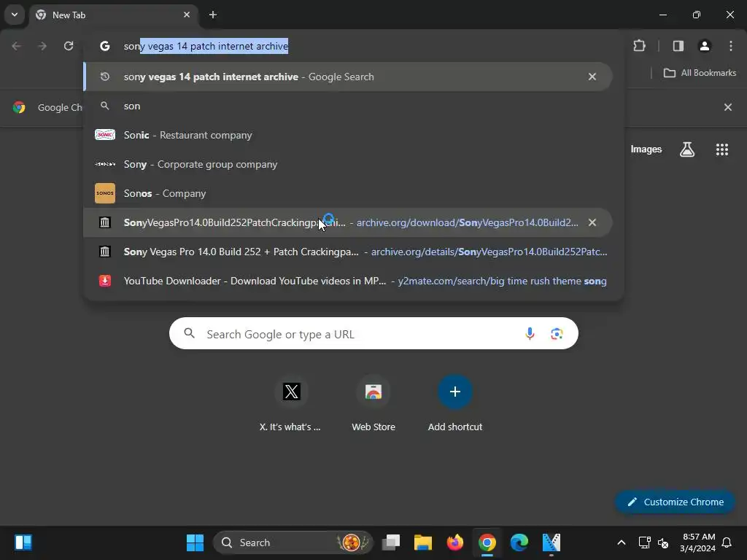
Task: Launch Microsoft Edge from taskbar
Action: tap(519, 542)
